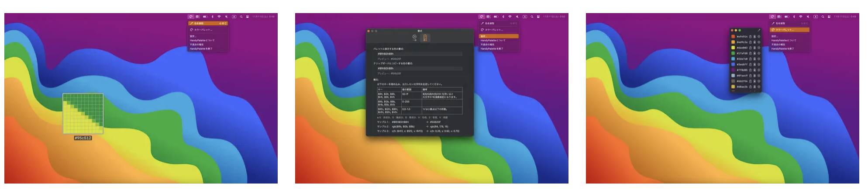Open Spotlight search icon in left screenshot menu bar

click(x=241, y=17)
